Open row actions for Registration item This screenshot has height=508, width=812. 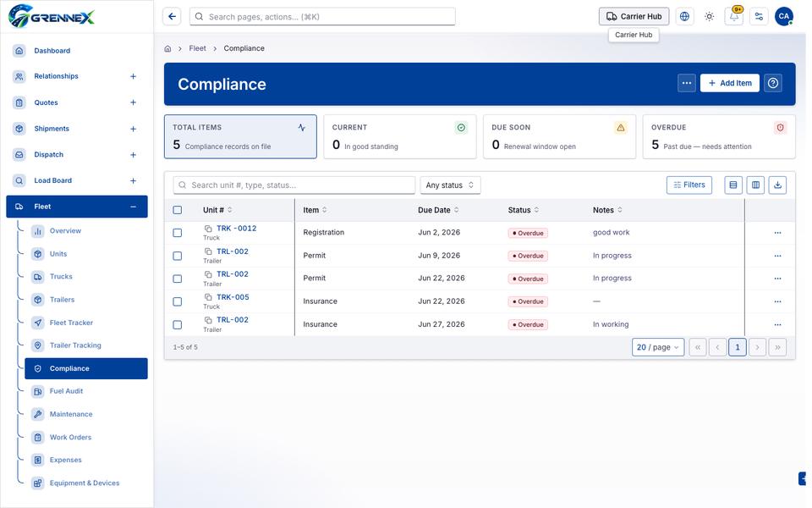click(x=778, y=234)
